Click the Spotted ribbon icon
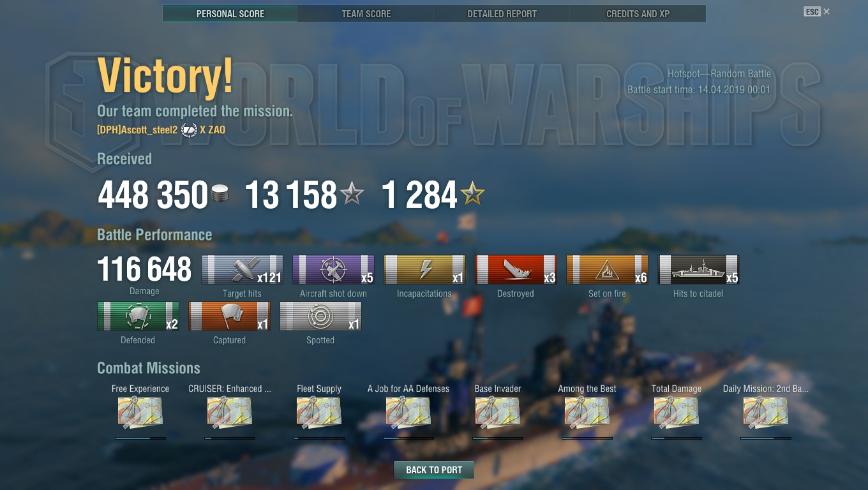This screenshot has height=490, width=868. 320,316
